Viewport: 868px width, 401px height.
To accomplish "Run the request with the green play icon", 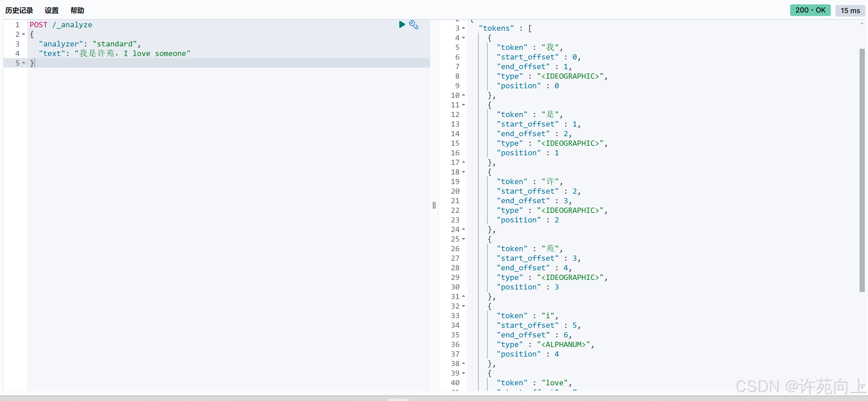I will click(x=402, y=25).
